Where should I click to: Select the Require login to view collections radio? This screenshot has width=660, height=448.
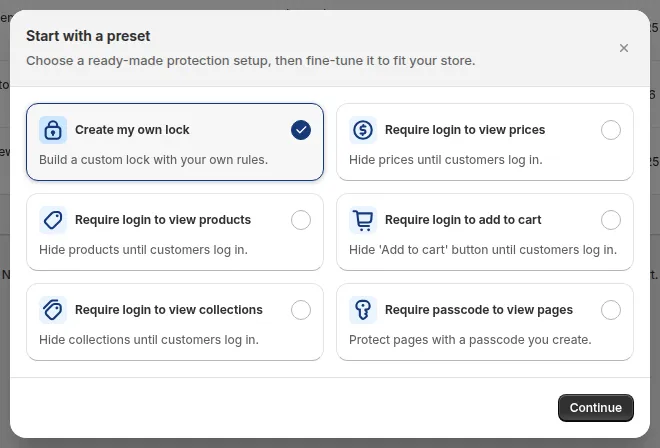(x=301, y=310)
